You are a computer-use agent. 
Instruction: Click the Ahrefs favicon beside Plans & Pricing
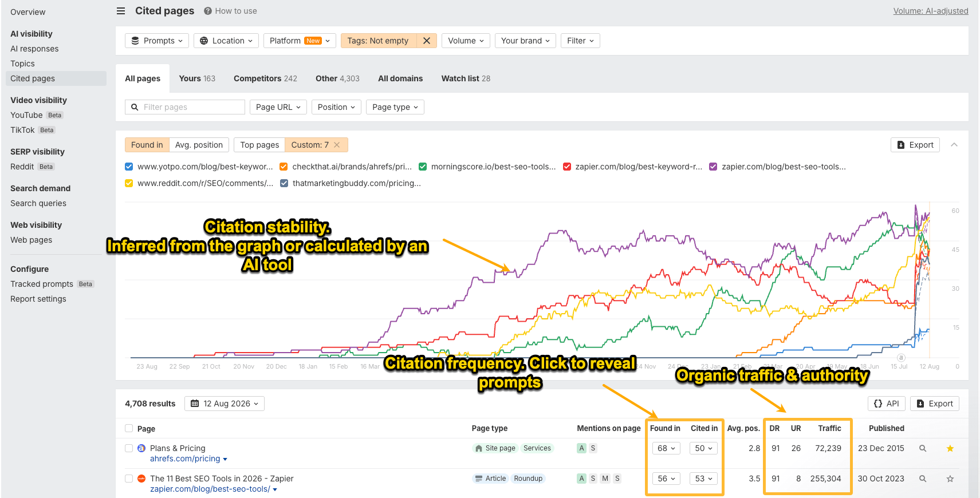[141, 448]
